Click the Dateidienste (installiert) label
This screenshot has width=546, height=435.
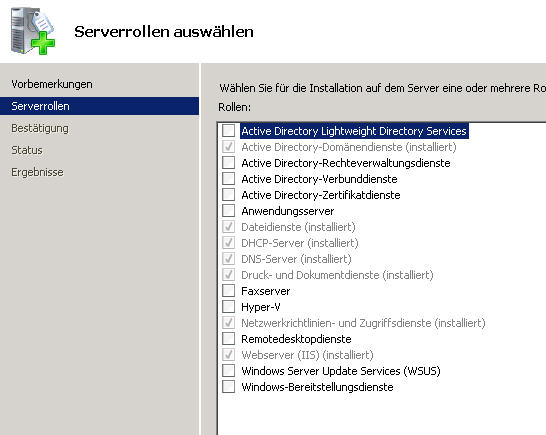[x=298, y=227]
